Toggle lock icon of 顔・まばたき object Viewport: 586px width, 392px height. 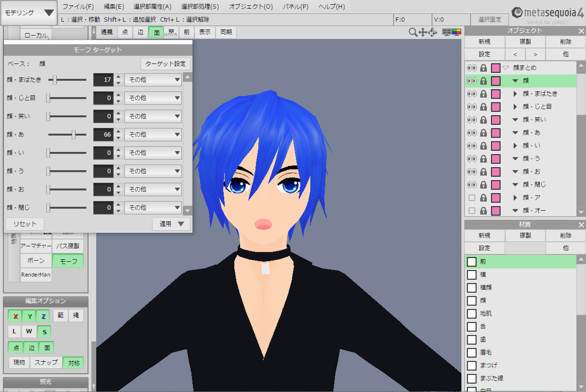pyautogui.click(x=483, y=94)
